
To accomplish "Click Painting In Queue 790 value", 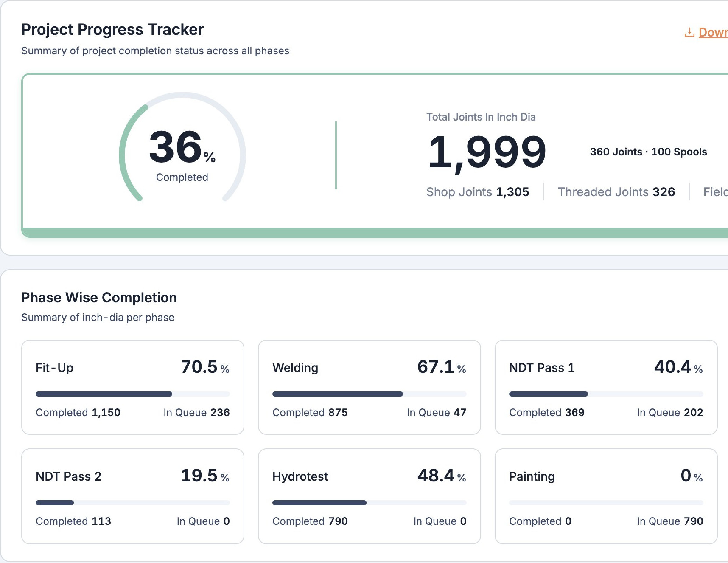I will 670,521.
